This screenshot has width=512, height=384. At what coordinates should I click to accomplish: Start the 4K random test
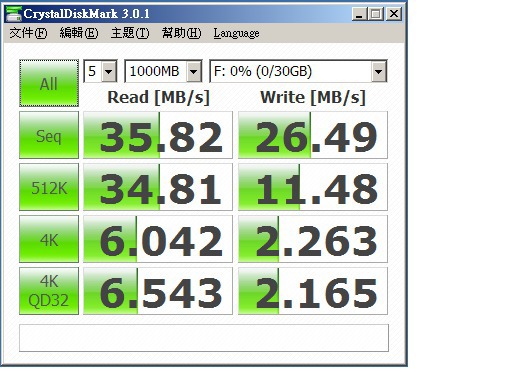[49, 239]
